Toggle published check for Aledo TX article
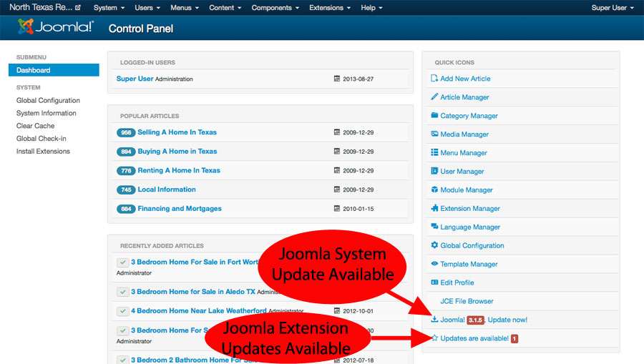 click(122, 292)
